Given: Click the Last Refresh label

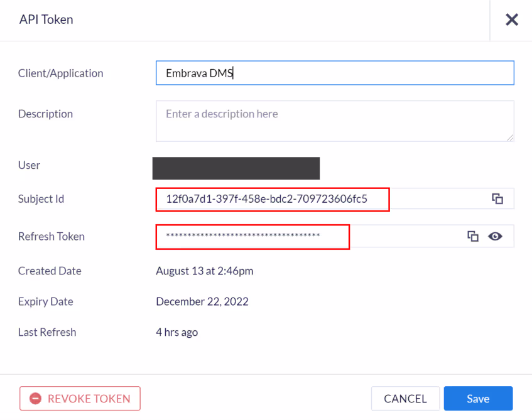Looking at the screenshot, I should [47, 332].
